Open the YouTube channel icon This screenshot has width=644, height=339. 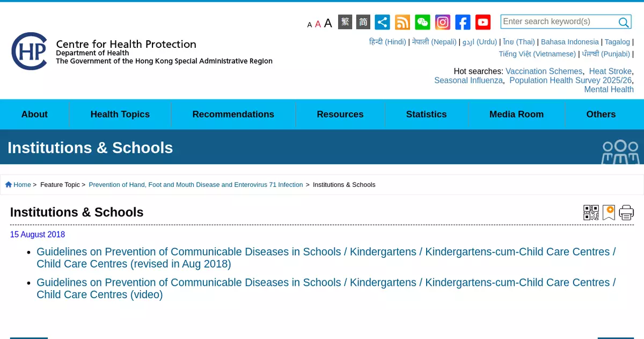[x=483, y=22]
